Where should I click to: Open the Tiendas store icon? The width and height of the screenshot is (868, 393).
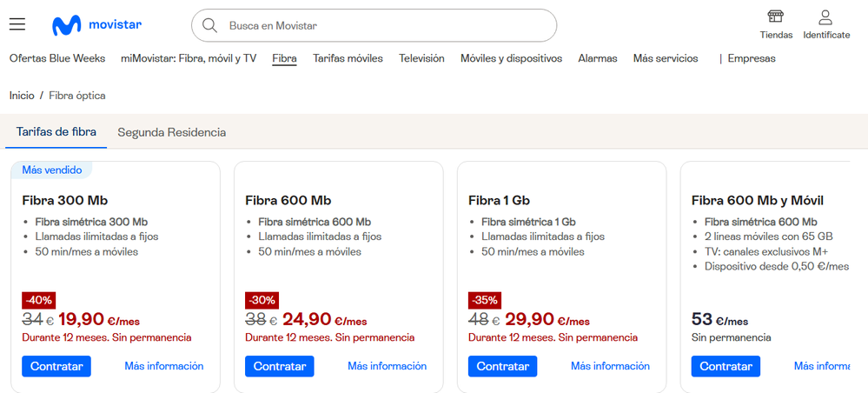pyautogui.click(x=776, y=17)
